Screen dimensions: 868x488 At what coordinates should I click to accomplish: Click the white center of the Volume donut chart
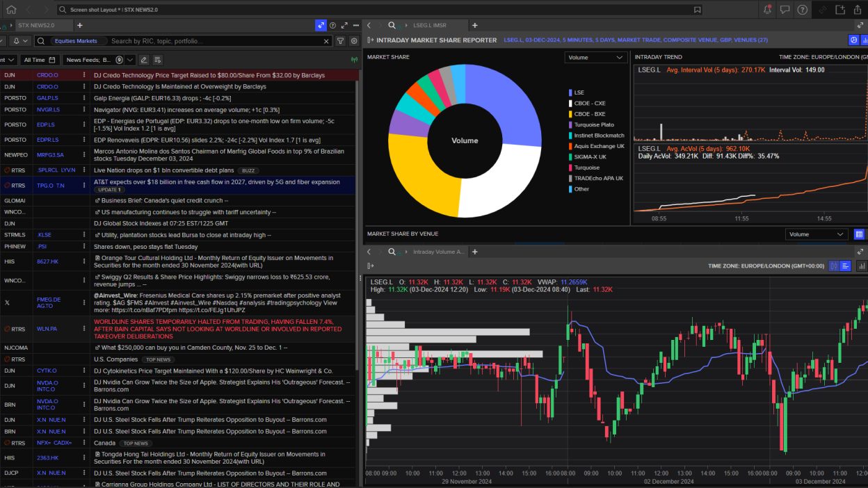pyautogui.click(x=465, y=140)
